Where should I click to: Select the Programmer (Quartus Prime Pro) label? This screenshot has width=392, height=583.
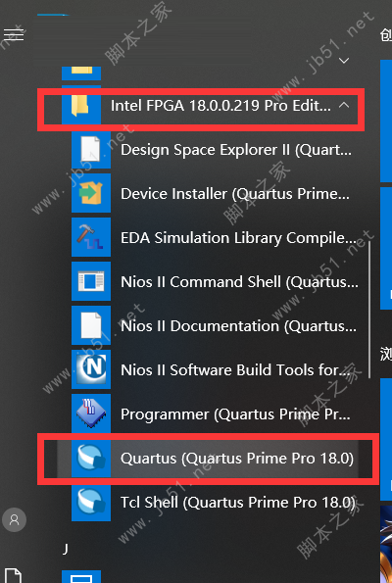235,414
